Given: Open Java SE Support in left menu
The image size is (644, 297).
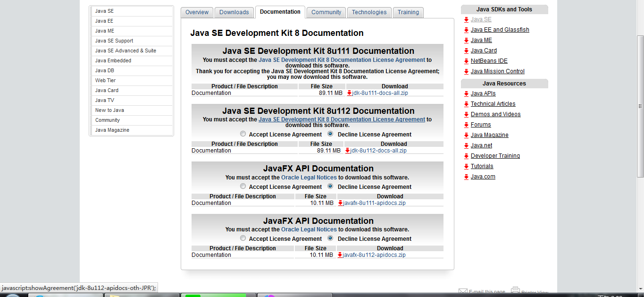Looking at the screenshot, I should 132,41.
